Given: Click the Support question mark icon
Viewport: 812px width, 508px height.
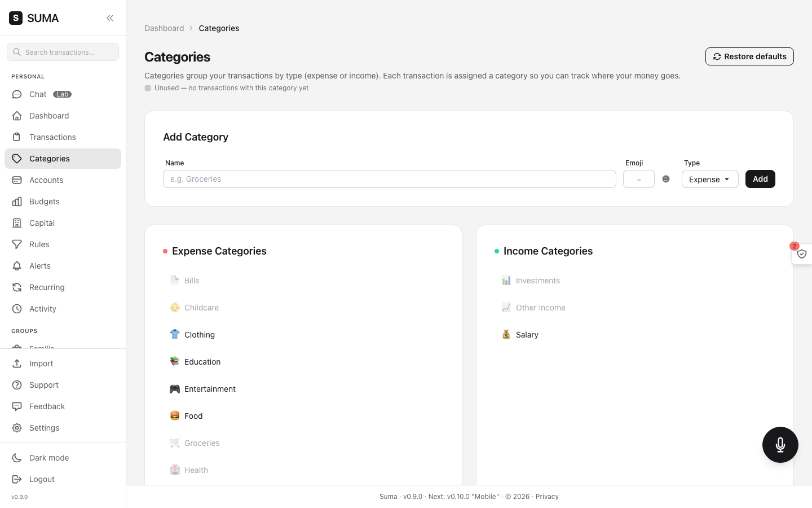Looking at the screenshot, I should [x=17, y=385].
